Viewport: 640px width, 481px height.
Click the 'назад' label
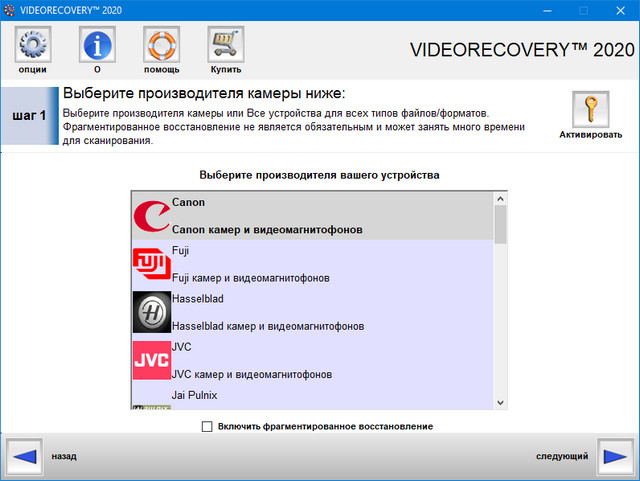coord(64,456)
